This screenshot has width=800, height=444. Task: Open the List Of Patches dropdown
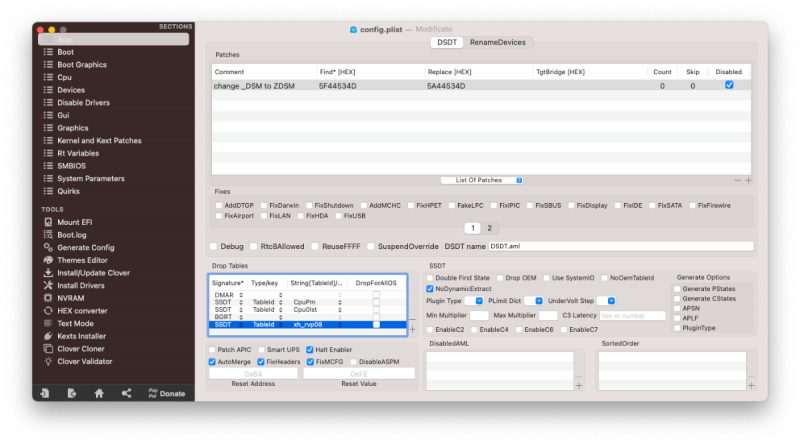pyautogui.click(x=482, y=180)
